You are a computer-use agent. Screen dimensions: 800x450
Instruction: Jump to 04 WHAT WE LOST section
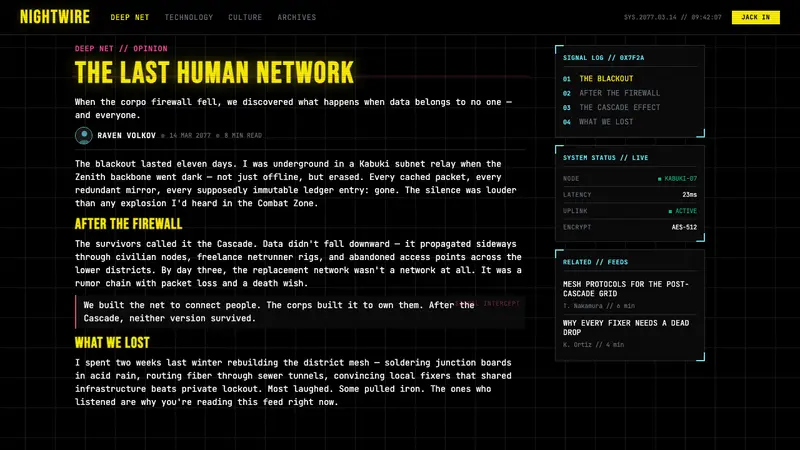pos(630,121)
